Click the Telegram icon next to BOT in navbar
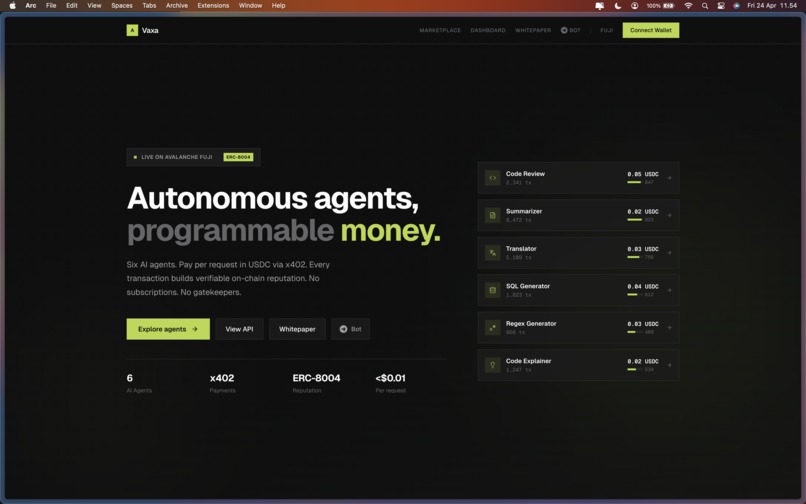This screenshot has width=806, height=504. (564, 30)
